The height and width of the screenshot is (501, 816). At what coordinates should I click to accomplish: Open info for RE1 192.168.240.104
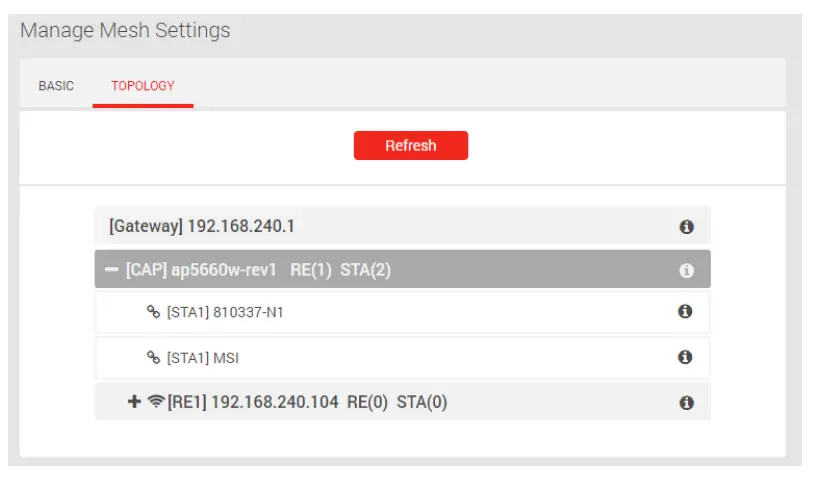click(x=686, y=403)
